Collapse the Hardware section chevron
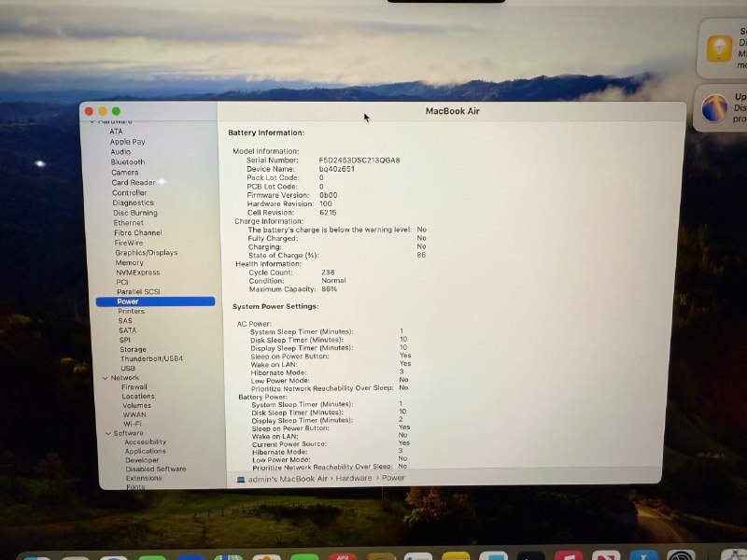 (92, 122)
